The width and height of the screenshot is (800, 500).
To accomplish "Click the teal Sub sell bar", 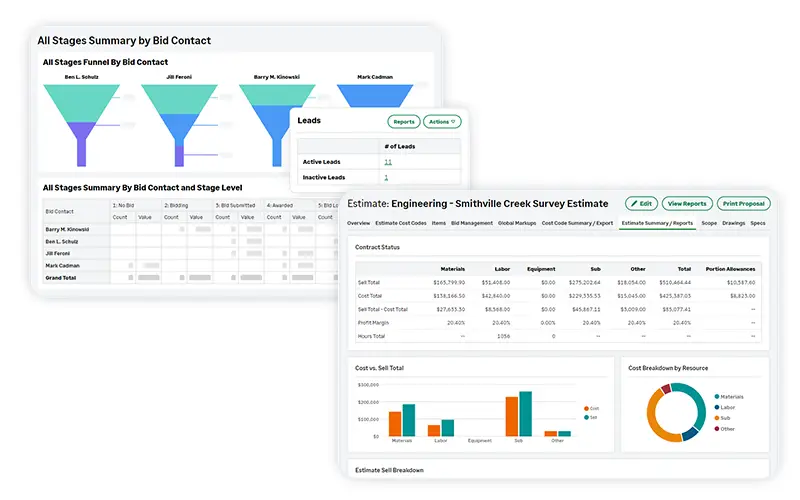I will pos(526,414).
